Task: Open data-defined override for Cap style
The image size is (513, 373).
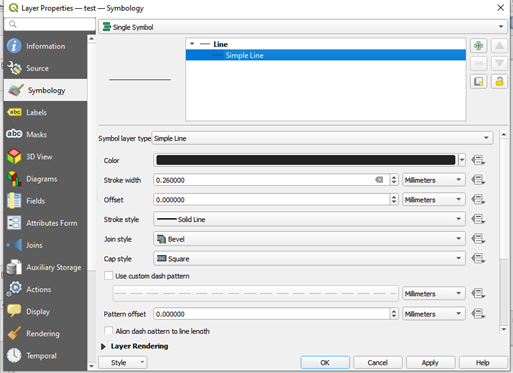Action: coord(478,258)
